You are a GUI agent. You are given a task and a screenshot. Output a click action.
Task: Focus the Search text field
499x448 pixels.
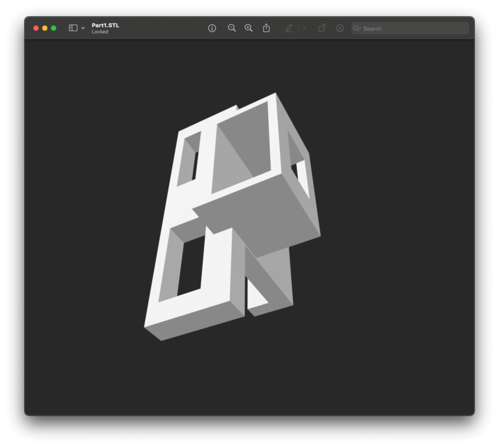(414, 29)
